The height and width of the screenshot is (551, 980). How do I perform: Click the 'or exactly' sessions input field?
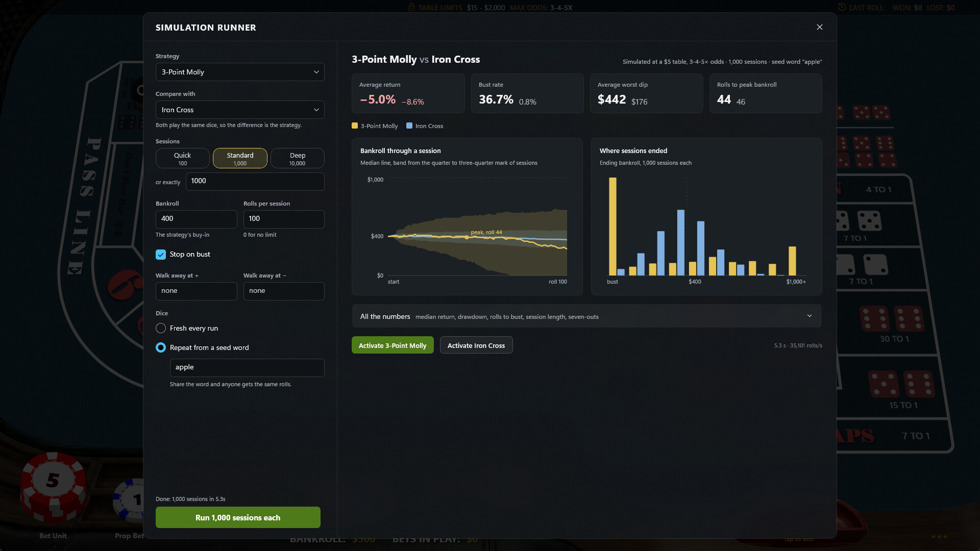point(255,181)
